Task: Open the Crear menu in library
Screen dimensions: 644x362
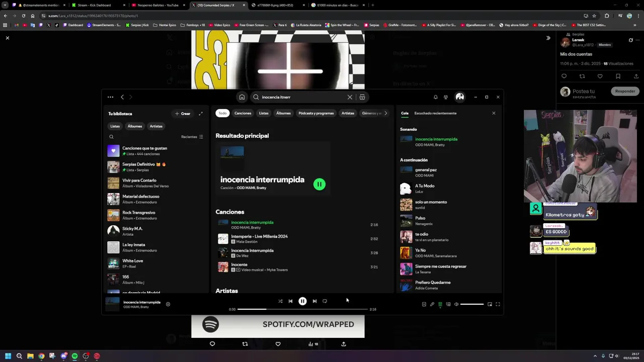Action: pyautogui.click(x=183, y=114)
